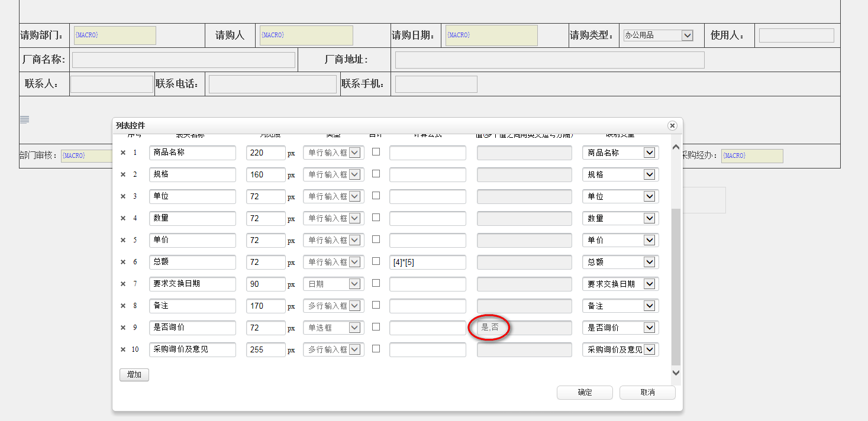
Task: Remove row 3 单位 using × icon
Action: coord(123,196)
